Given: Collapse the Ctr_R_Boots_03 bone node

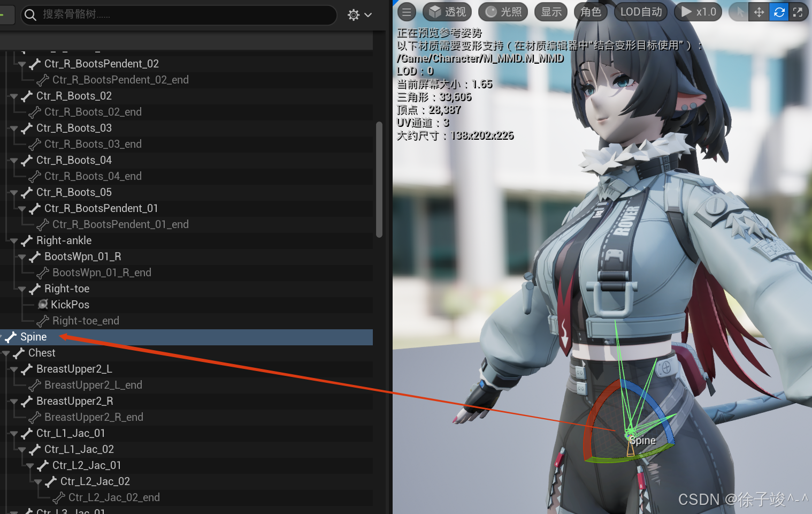Looking at the screenshot, I should 14,128.
